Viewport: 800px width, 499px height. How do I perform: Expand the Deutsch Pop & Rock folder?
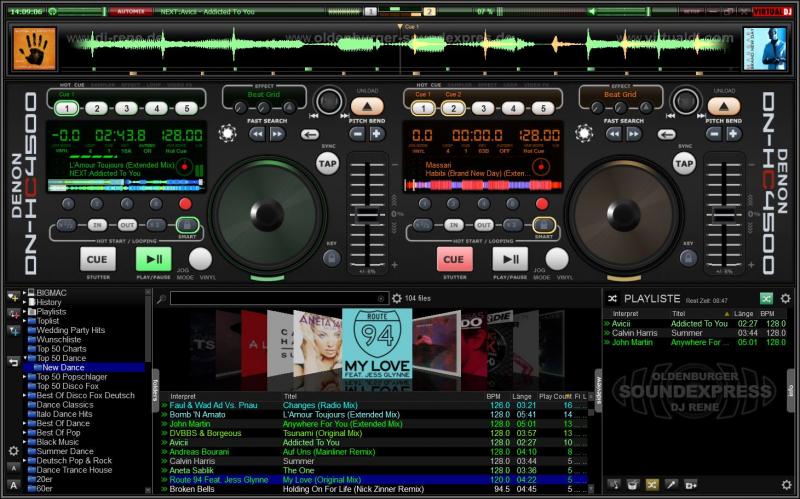[x=24, y=460]
